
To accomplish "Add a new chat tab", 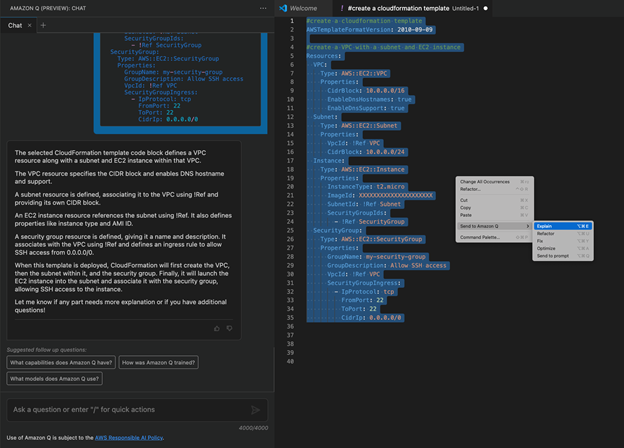I will 43,25.
